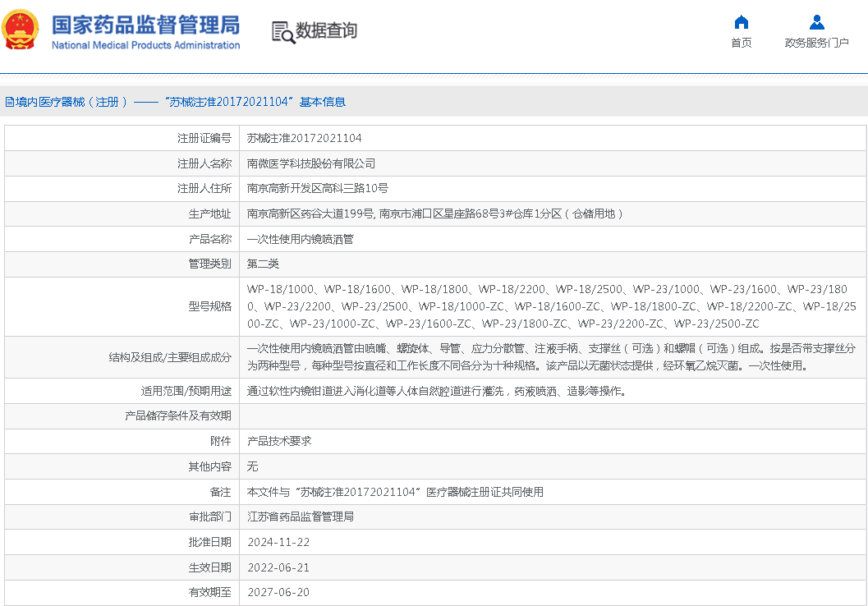Click the WP-18/1000 model specification text
Image resolution: width=868 pixels, height=606 pixels.
[x=280, y=289]
